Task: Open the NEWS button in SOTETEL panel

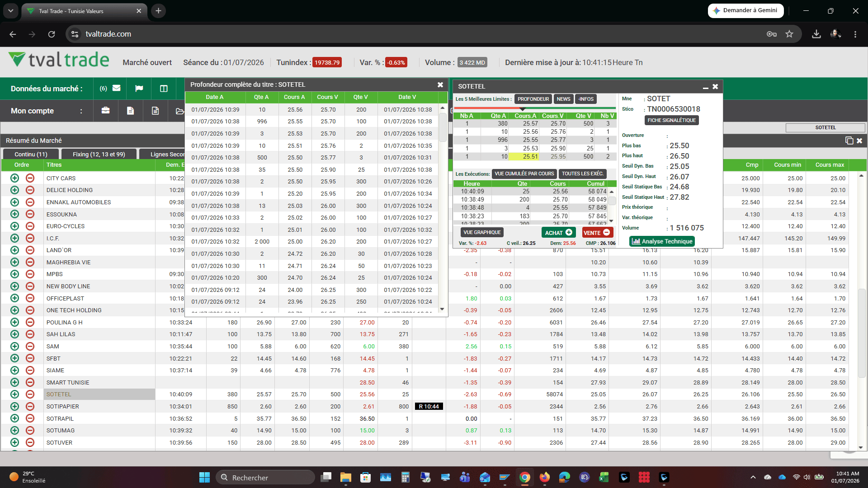Action: click(x=563, y=99)
